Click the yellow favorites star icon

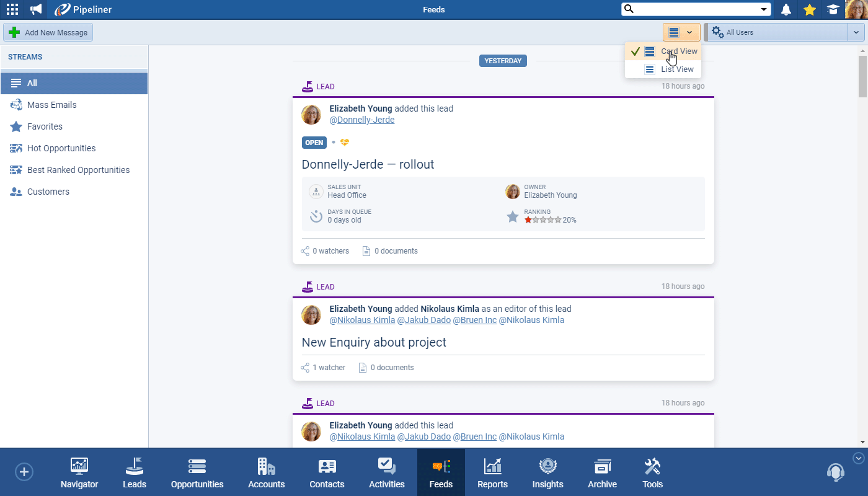(809, 9)
